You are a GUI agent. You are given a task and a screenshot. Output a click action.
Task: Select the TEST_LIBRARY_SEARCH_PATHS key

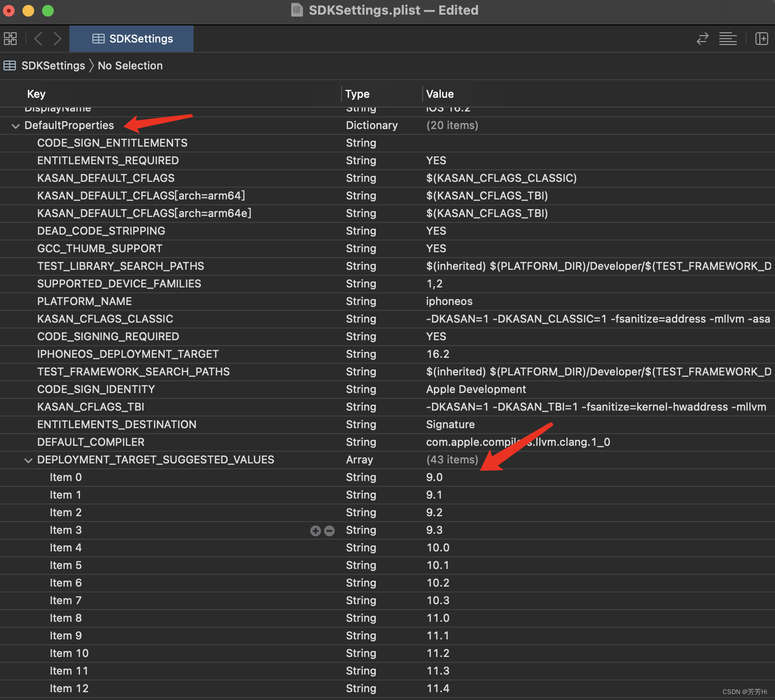tap(121, 266)
